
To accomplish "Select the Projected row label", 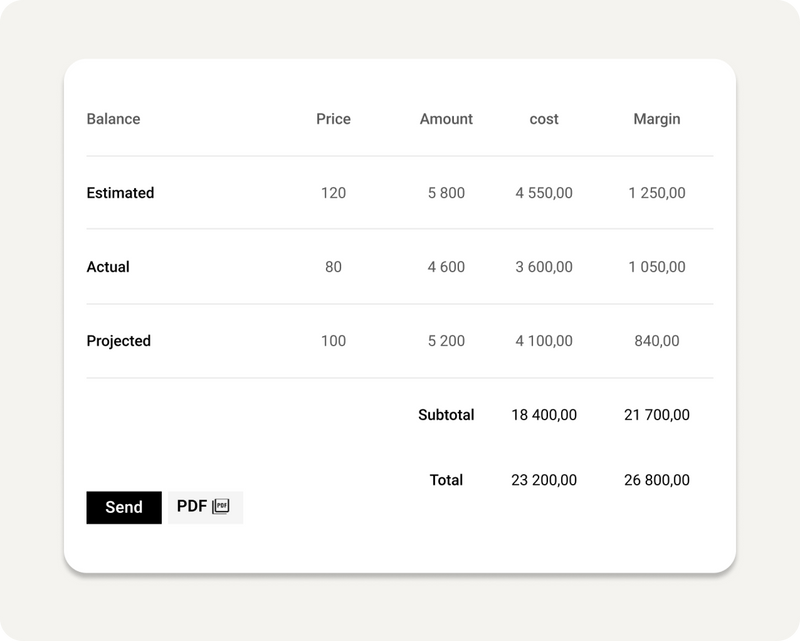I will pyautogui.click(x=118, y=341).
